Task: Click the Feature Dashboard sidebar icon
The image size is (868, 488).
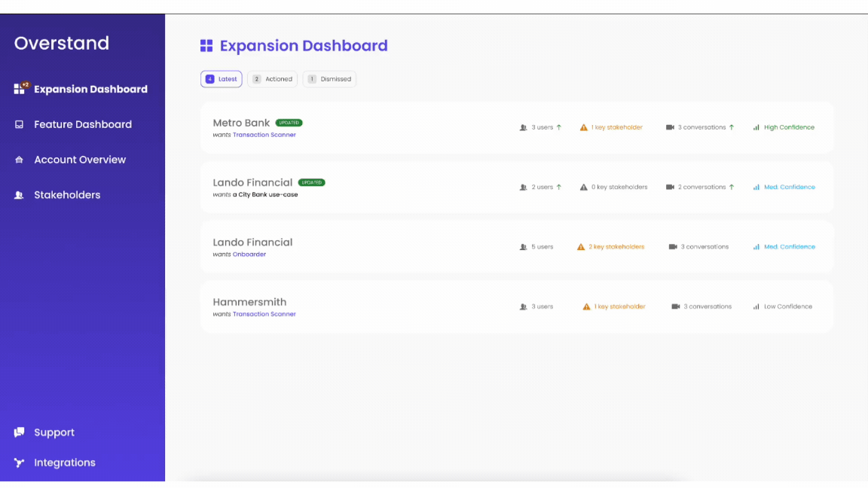Action: point(20,124)
